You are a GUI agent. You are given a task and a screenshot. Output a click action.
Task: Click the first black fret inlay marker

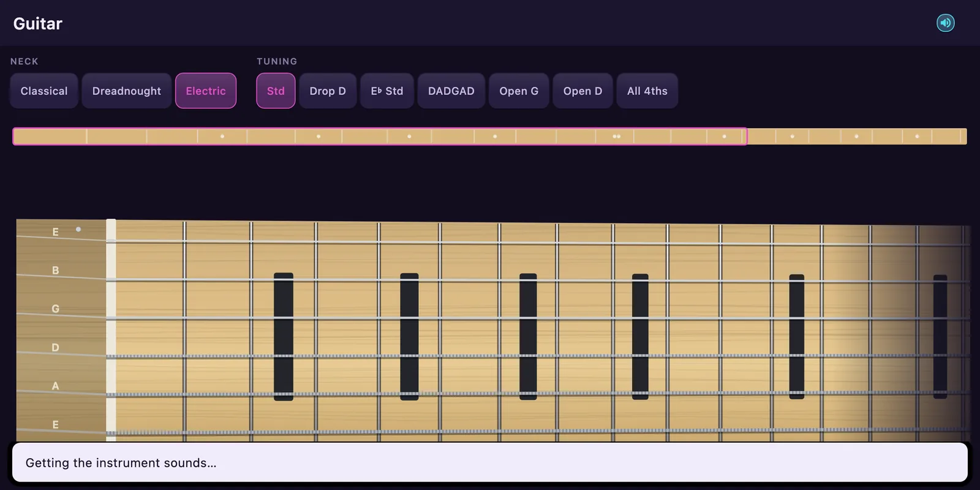(284, 336)
